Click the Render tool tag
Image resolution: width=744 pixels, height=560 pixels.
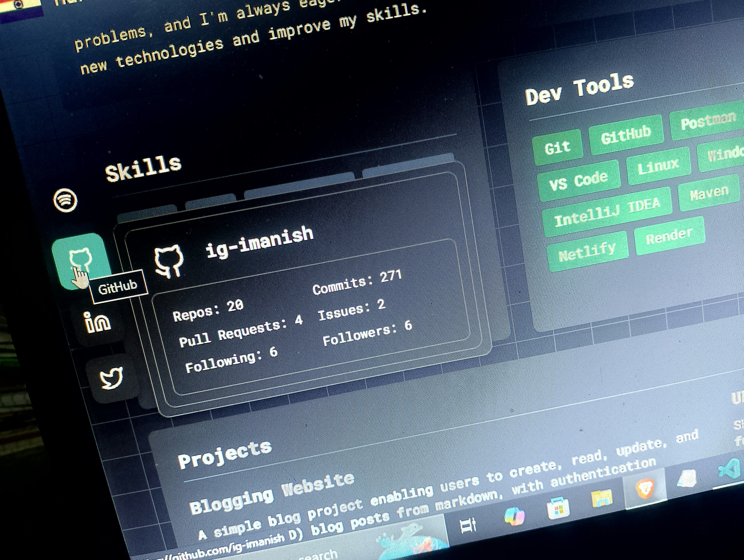point(669,237)
